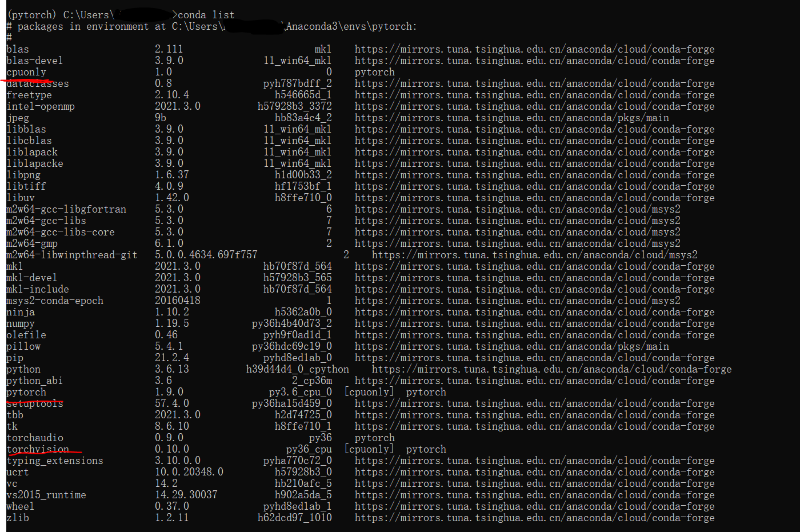
Task: Click the 'setuptools' package name
Action: [35, 403]
